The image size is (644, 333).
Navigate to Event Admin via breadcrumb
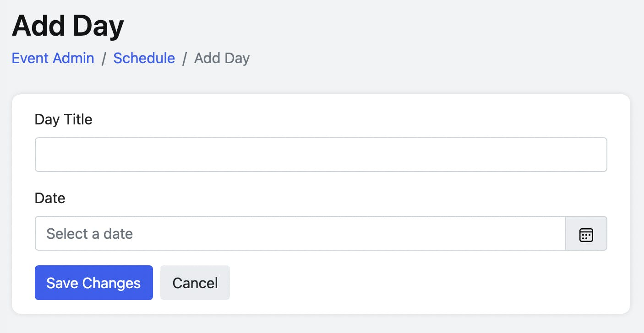53,58
